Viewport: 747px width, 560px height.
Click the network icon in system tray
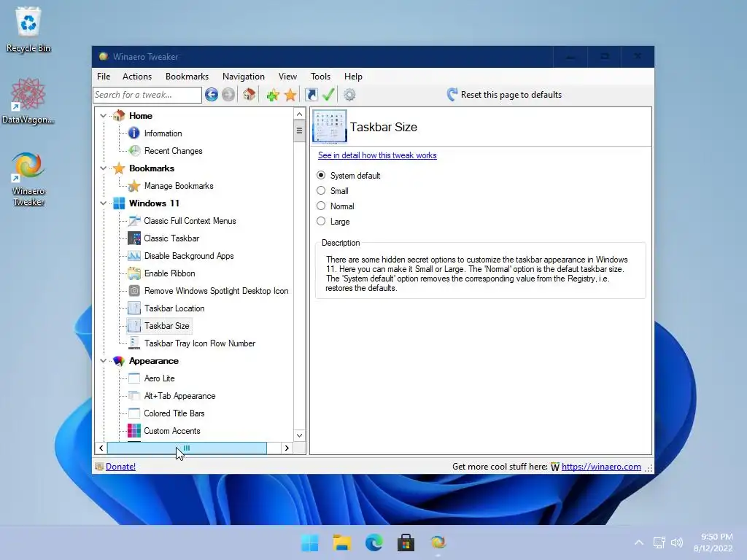click(659, 542)
